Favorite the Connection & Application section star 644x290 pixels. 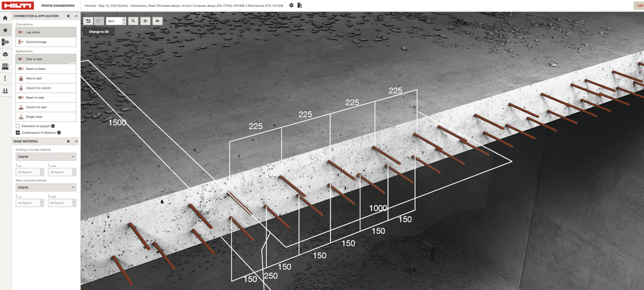pos(68,16)
